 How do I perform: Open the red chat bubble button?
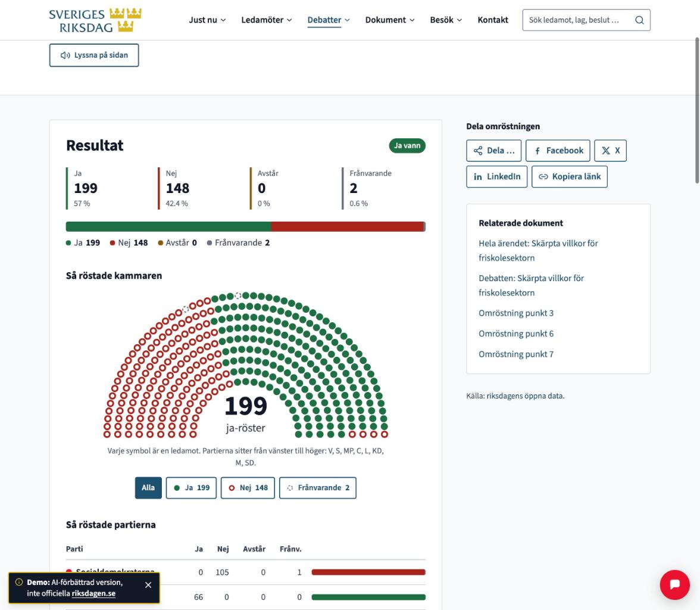(x=674, y=584)
